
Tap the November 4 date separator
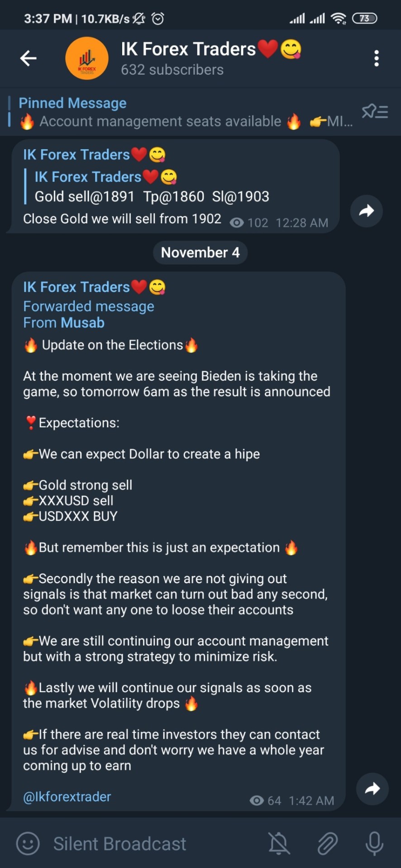(200, 252)
